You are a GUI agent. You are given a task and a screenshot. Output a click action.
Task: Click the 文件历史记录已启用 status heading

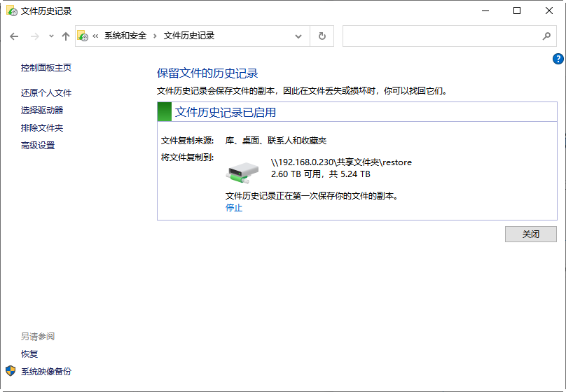point(226,112)
